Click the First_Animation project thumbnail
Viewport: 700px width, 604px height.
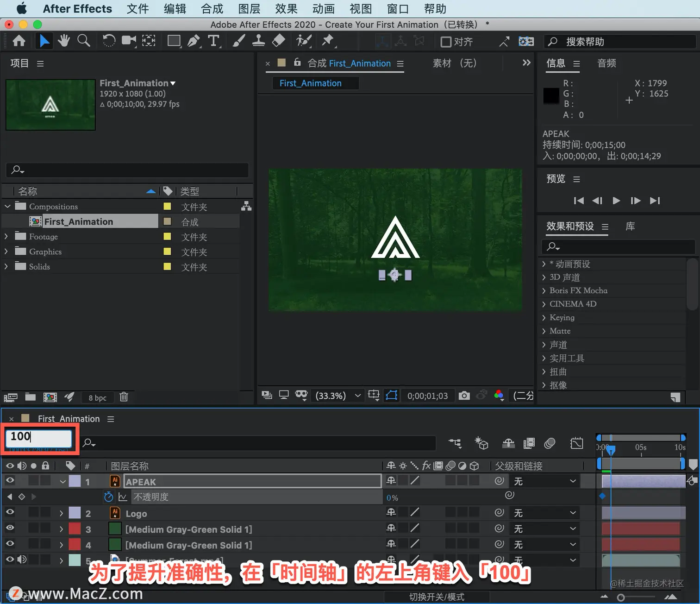[50, 105]
